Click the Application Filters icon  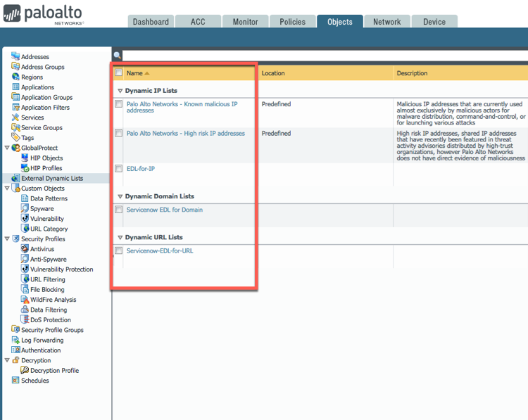(x=15, y=107)
